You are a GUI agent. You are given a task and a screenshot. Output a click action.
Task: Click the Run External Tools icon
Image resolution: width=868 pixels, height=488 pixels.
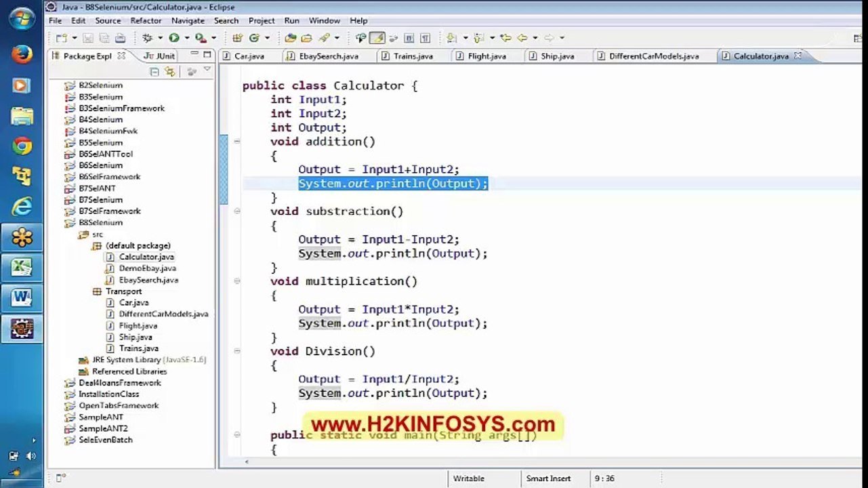[200, 38]
